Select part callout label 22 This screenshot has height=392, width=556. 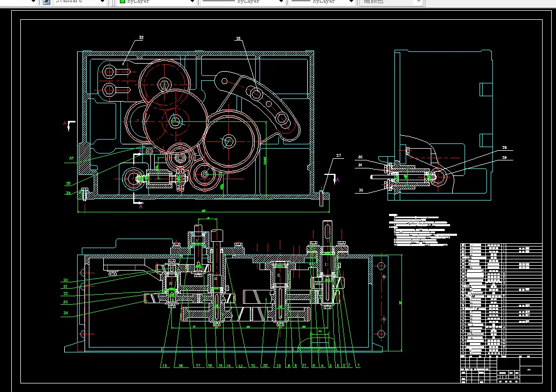point(66,294)
